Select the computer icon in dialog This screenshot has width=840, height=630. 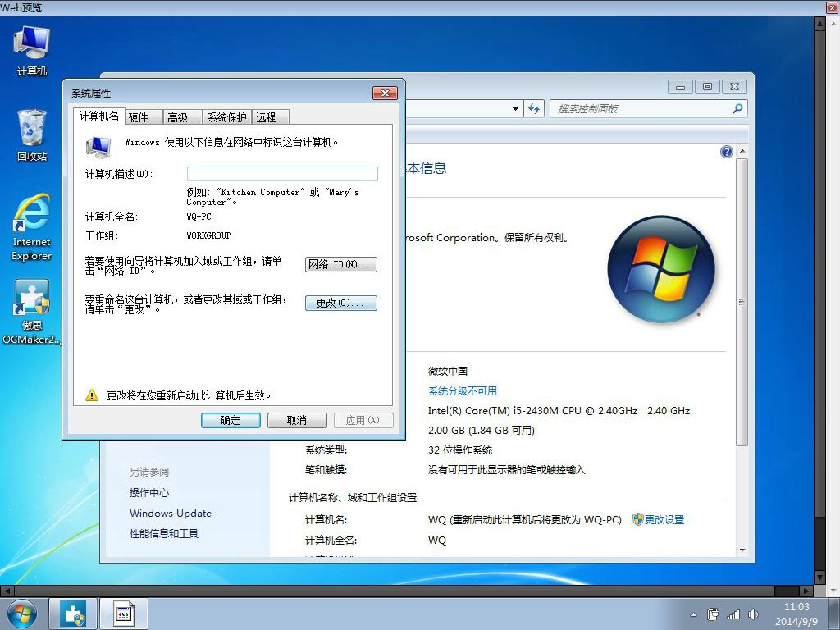pyautogui.click(x=98, y=146)
